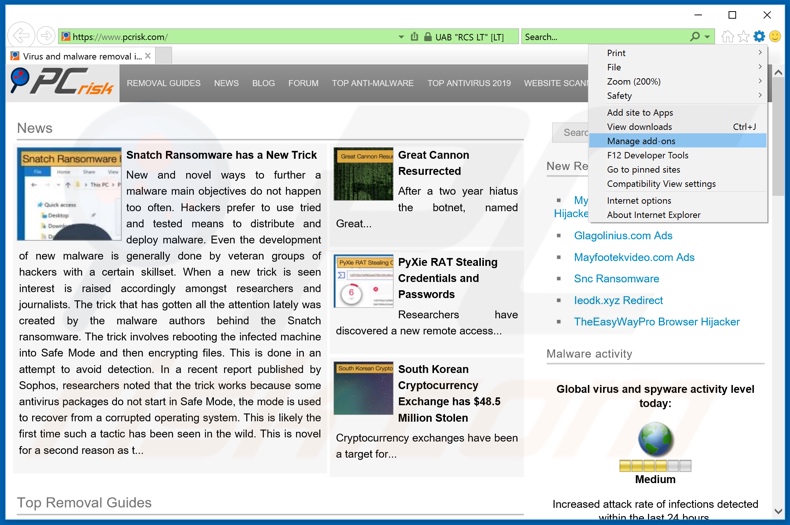This screenshot has width=790, height=525.
Task: Open TheEasyWayPro Browser Hijacker link
Action: pyautogui.click(x=656, y=321)
